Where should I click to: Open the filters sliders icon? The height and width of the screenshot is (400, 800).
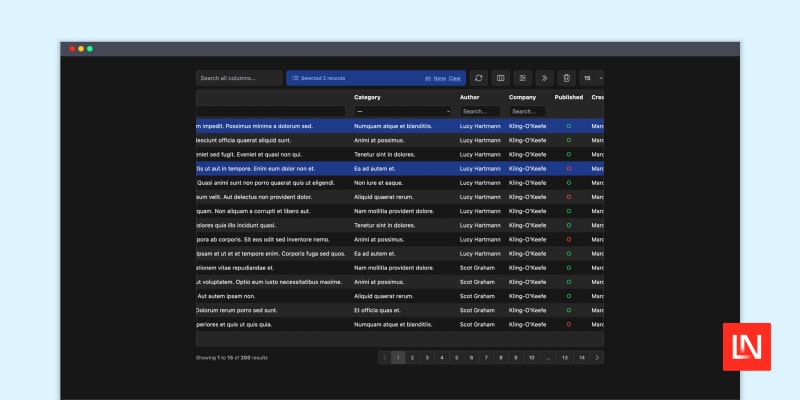(x=522, y=78)
